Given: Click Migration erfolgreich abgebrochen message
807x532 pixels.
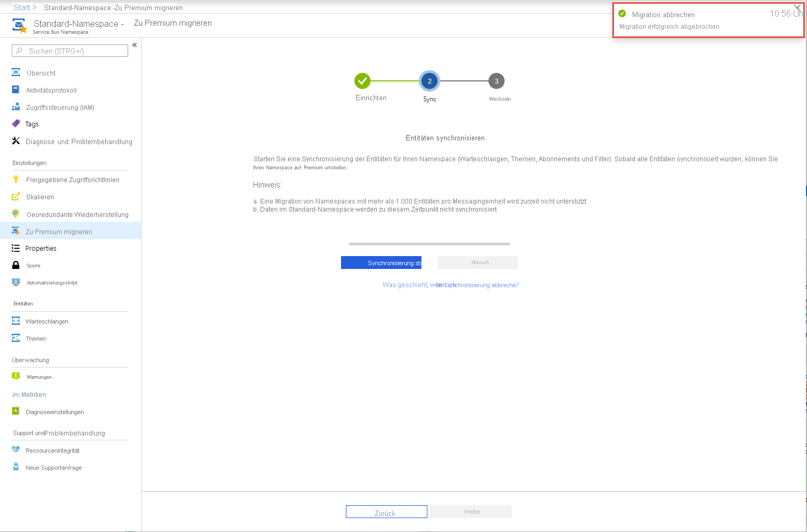Looking at the screenshot, I should pos(669,27).
